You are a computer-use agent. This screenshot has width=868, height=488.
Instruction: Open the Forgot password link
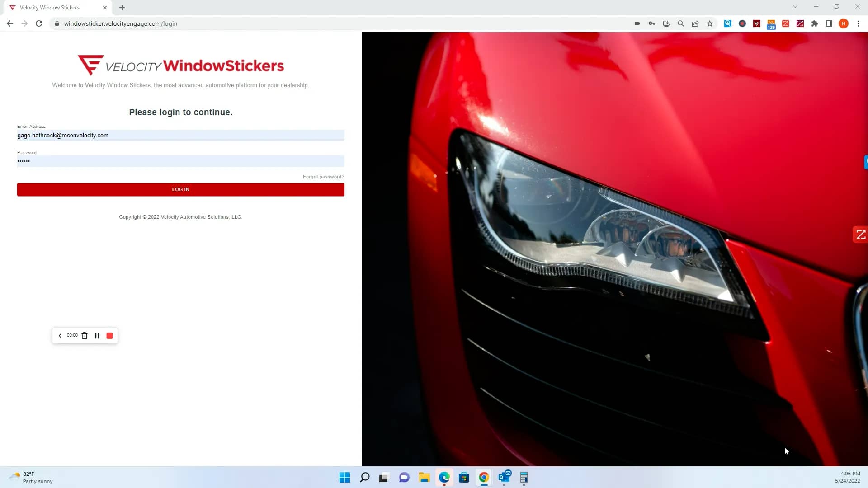point(323,177)
